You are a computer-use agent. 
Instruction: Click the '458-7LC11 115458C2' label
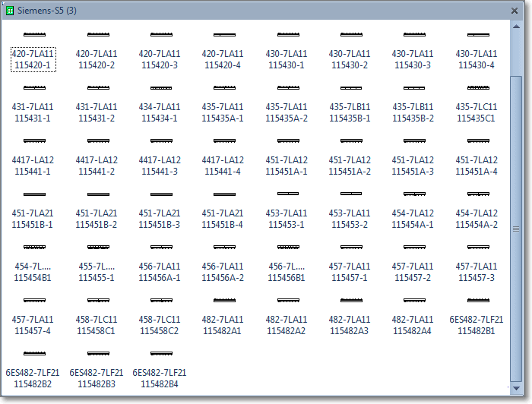[x=160, y=325]
